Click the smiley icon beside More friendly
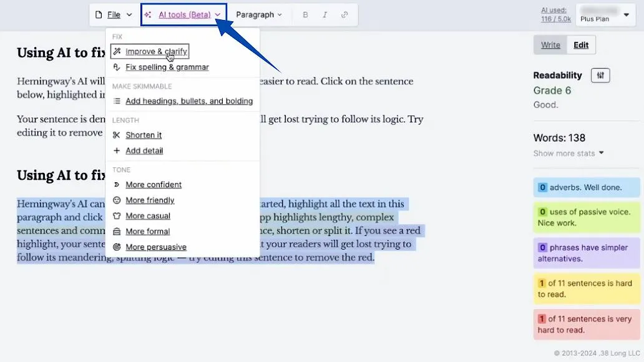644x362 pixels. (x=118, y=200)
